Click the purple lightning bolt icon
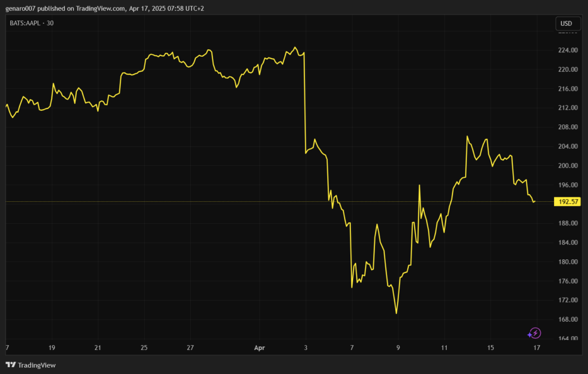The image size is (588, 374). click(x=534, y=333)
